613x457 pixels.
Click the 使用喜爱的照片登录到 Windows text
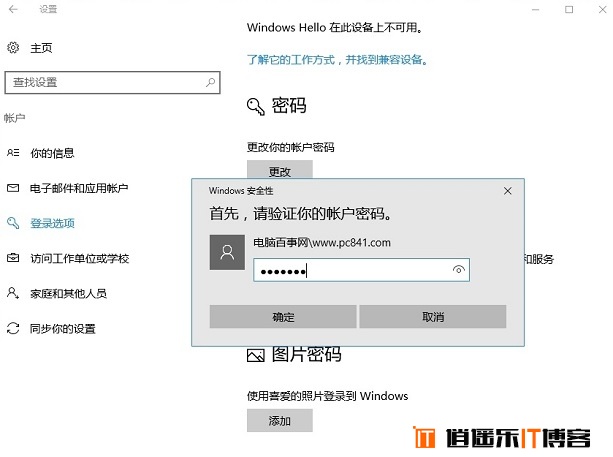(x=327, y=396)
